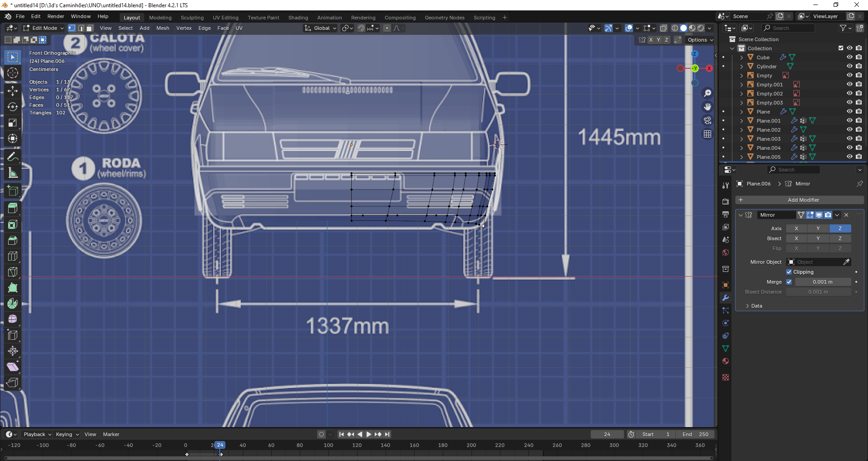Image resolution: width=868 pixels, height=461 pixels.
Task: Pick the Loop Cut tool
Action: [x=13, y=256]
